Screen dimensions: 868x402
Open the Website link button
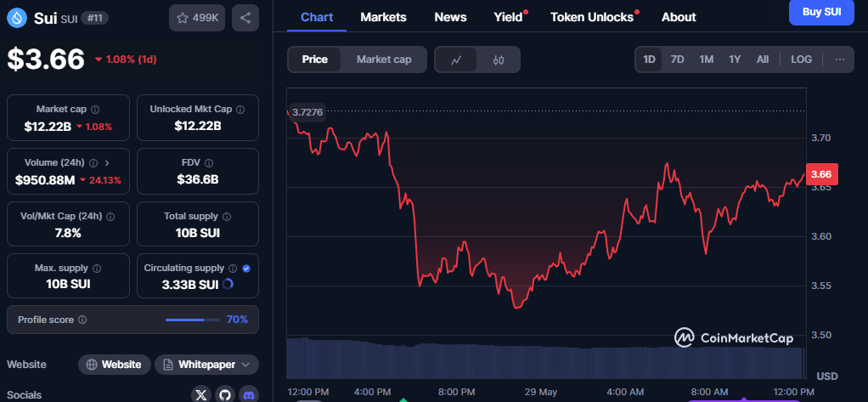(115, 365)
